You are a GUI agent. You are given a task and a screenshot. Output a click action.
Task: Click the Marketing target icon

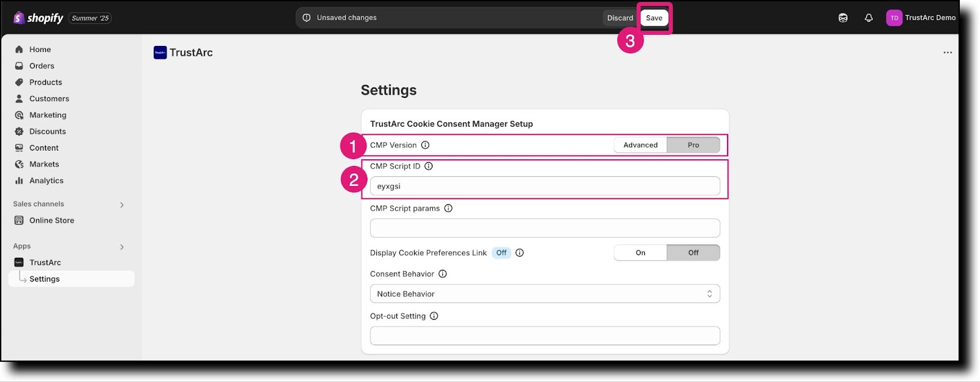click(19, 115)
